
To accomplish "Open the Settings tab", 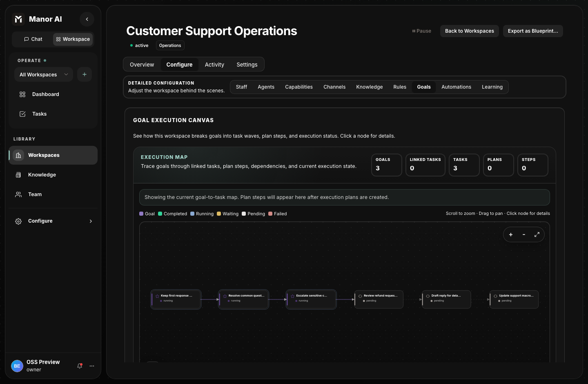I will click(x=247, y=65).
